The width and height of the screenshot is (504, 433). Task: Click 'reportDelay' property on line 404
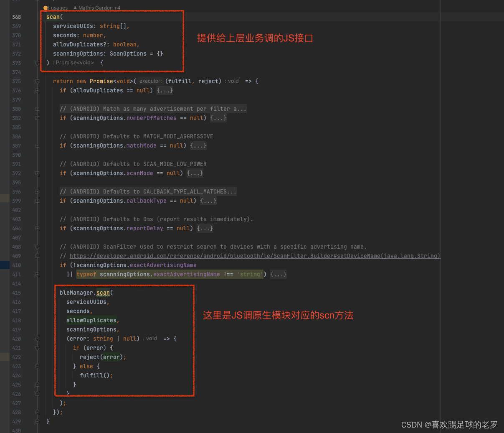(145, 229)
